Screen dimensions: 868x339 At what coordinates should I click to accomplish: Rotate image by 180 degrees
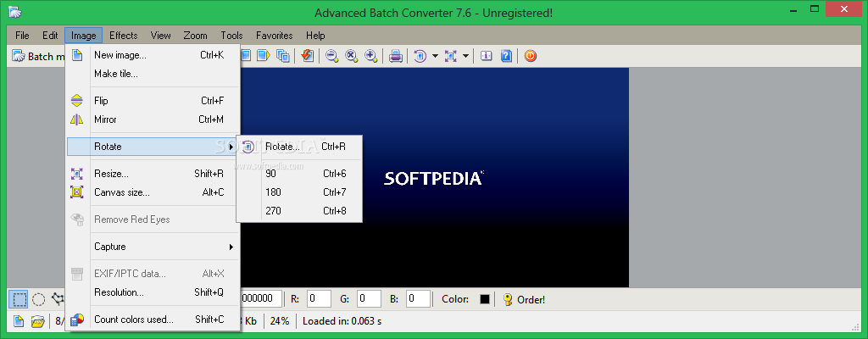click(299, 192)
